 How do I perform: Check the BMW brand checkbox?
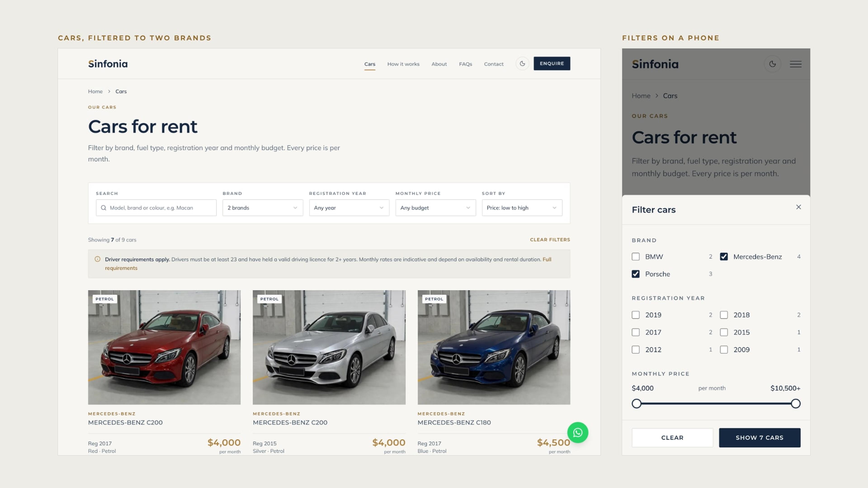coord(635,257)
